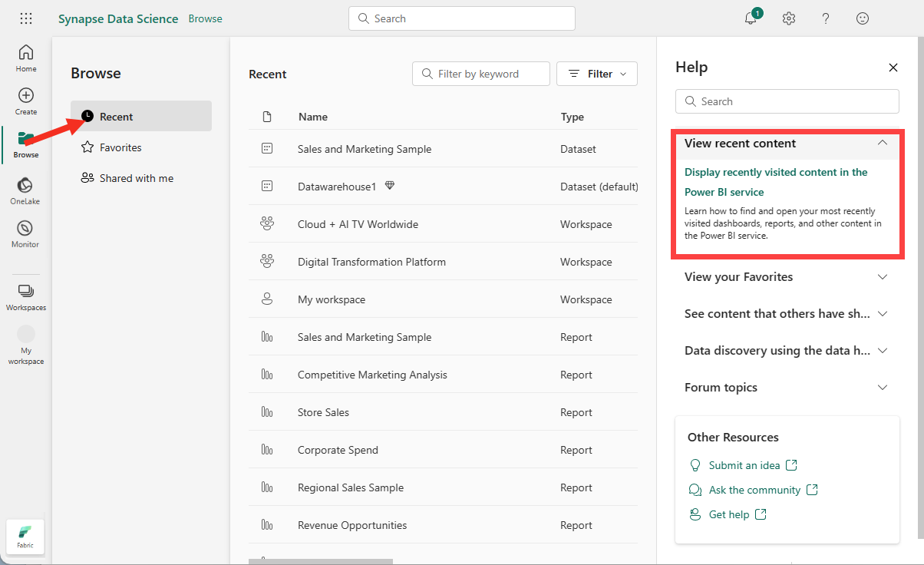
Task: Open the Filter dropdown
Action: coord(597,74)
